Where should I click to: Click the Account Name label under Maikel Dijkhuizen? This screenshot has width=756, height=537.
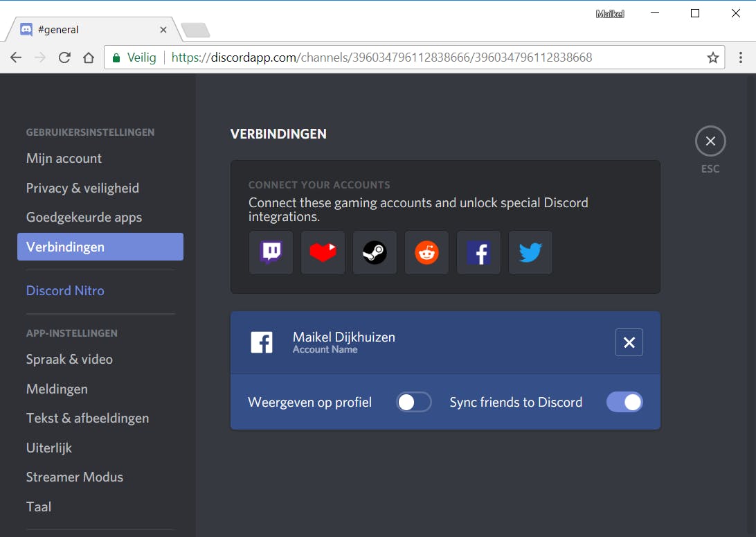(x=325, y=349)
